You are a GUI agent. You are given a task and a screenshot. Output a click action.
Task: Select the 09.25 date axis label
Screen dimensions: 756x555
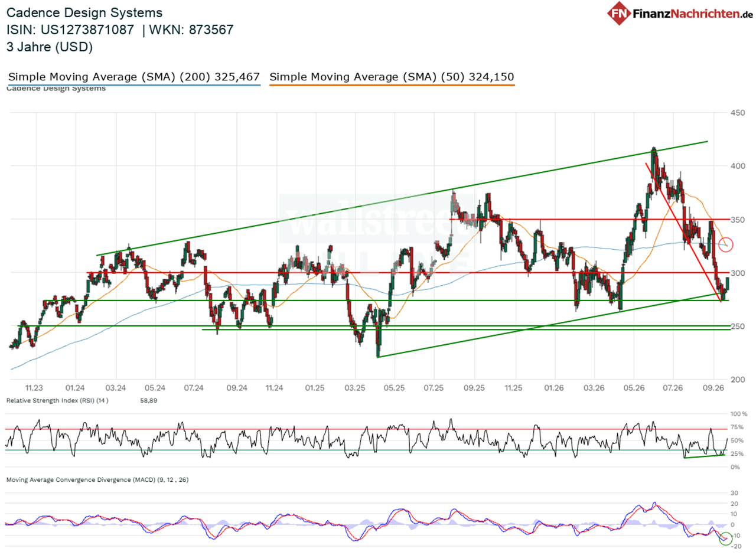click(474, 388)
